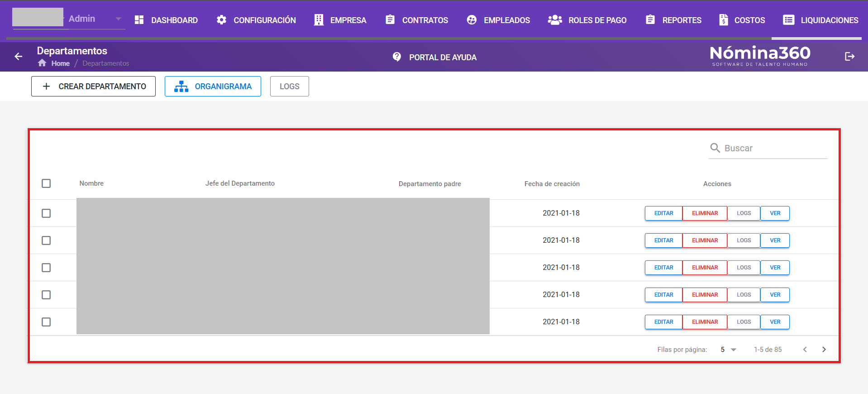Sort by Departamento padre header
This screenshot has height=394, width=868.
click(x=430, y=184)
